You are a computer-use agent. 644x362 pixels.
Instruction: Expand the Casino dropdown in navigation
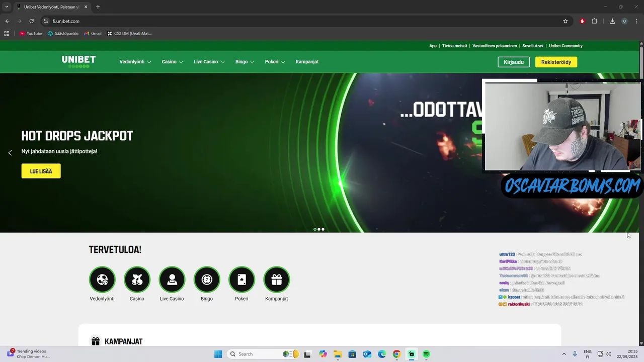[173, 62]
